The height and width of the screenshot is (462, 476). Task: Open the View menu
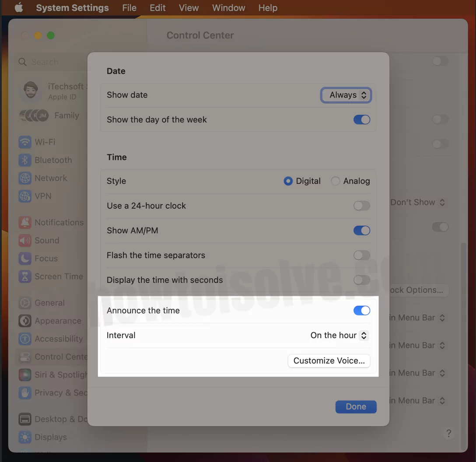pyautogui.click(x=189, y=7)
